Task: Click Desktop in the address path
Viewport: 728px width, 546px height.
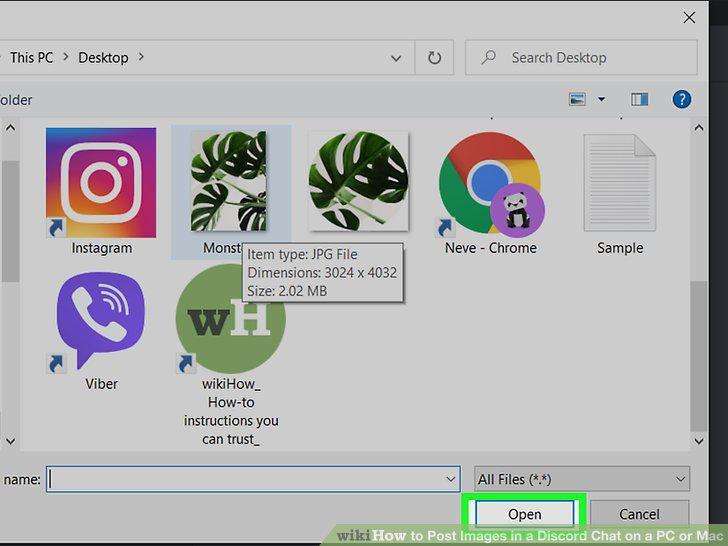Action: pos(103,58)
